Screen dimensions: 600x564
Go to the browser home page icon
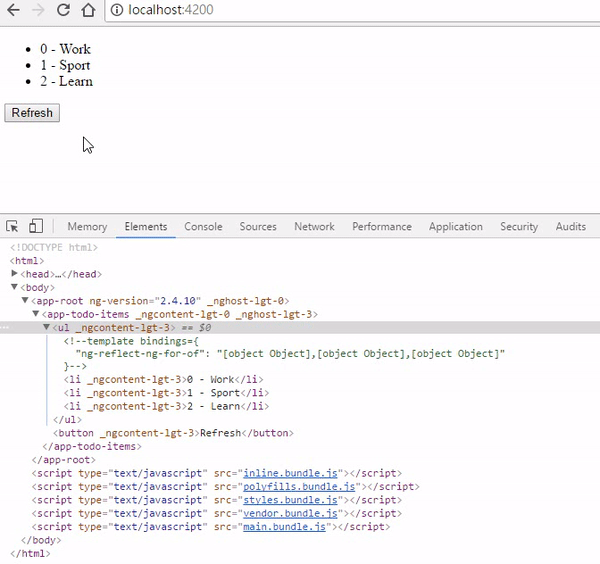(88, 10)
